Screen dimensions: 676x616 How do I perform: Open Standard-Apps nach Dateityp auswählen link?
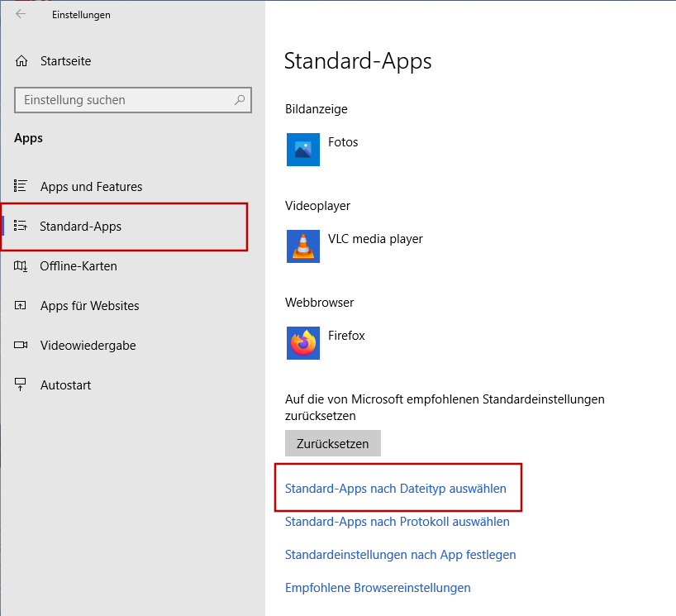tap(395, 489)
